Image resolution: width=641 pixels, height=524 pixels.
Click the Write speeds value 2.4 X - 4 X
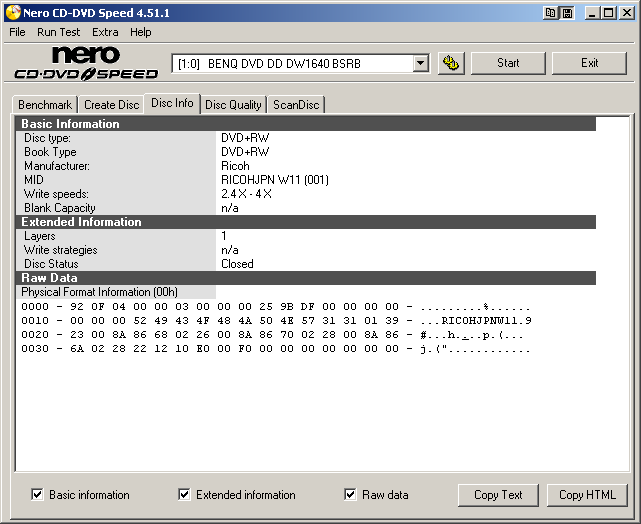246,194
